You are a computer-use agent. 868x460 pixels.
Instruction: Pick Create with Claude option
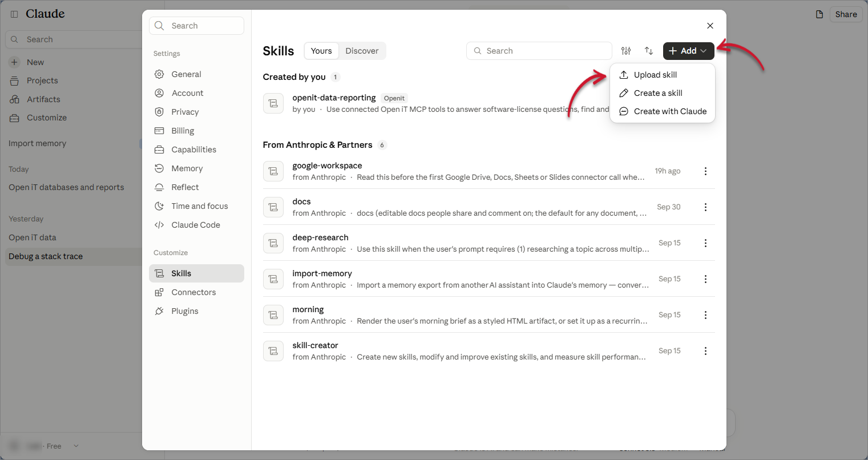(x=663, y=111)
